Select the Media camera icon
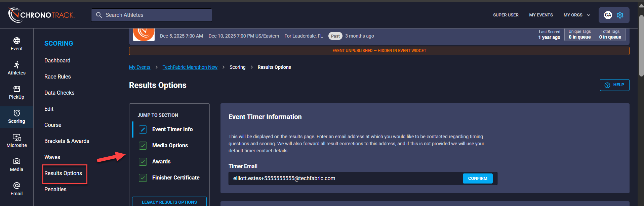644x206 pixels. (16, 161)
